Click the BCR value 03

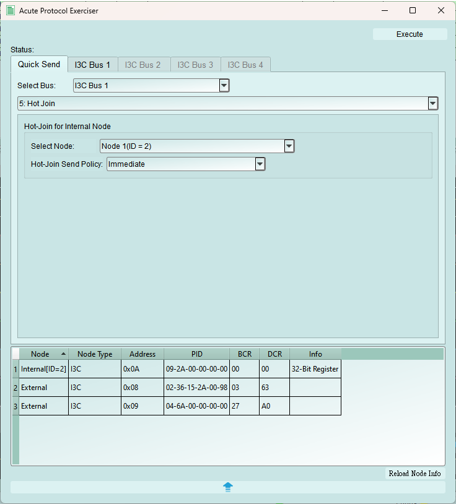tap(245, 387)
